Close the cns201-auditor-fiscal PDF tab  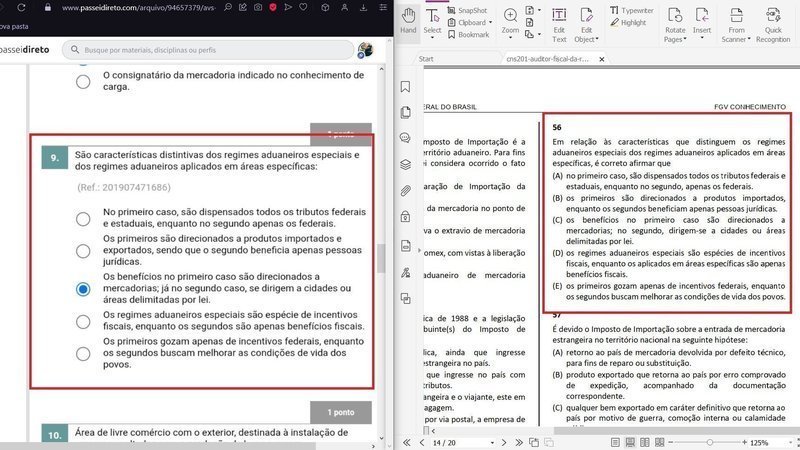[599, 59]
